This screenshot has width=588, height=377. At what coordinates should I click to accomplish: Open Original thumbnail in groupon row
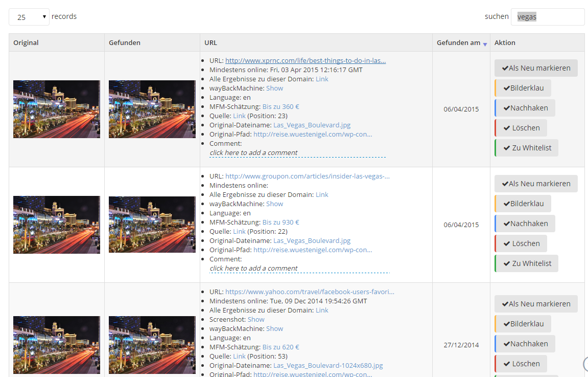coord(57,225)
